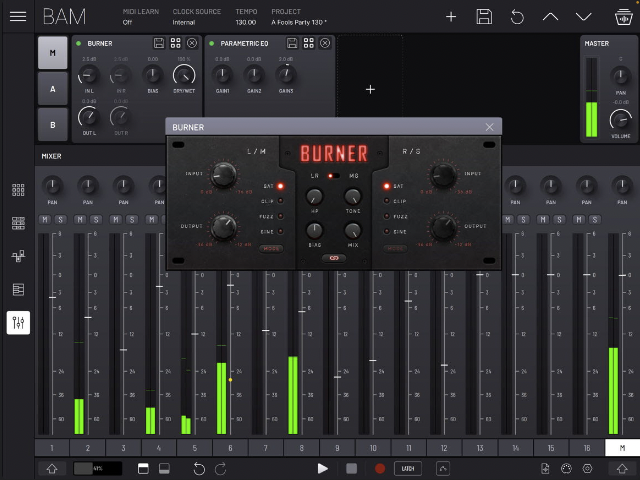Collapse the panel with the up chevron
This screenshot has width=640, height=480.
click(551, 16)
